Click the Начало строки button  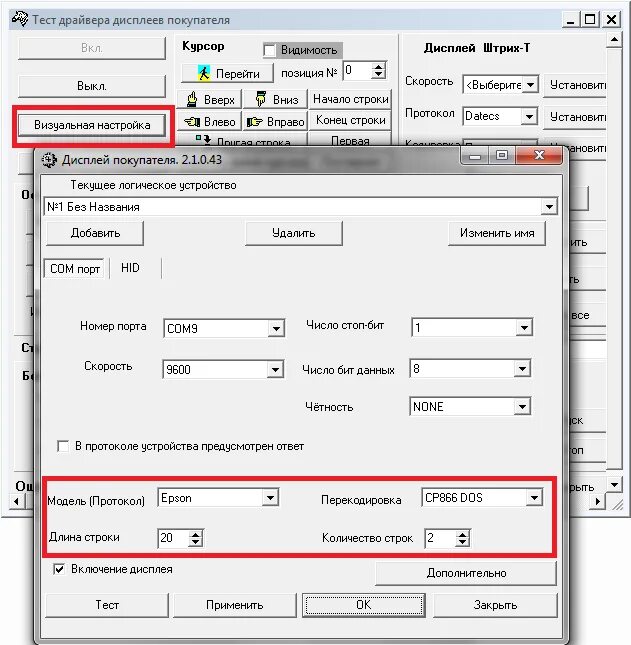click(350, 99)
